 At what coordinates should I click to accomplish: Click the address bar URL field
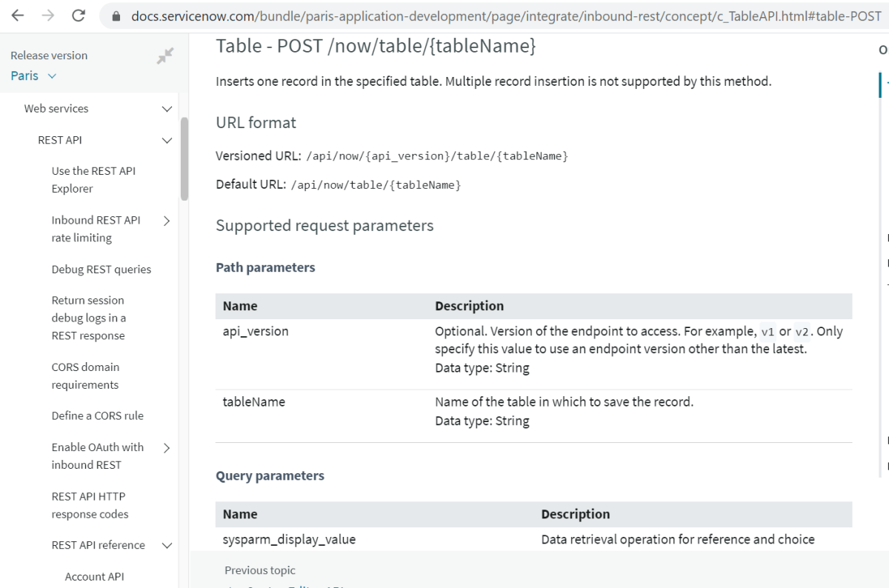coord(504,16)
